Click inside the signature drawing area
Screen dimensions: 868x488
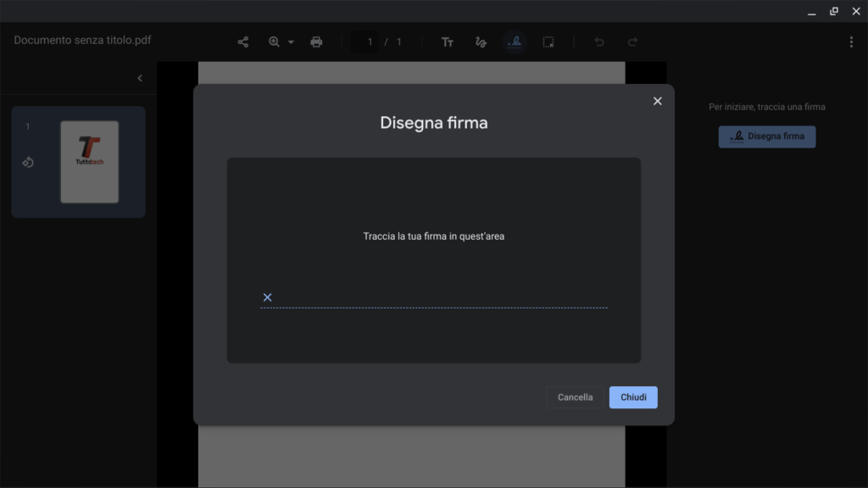click(434, 260)
